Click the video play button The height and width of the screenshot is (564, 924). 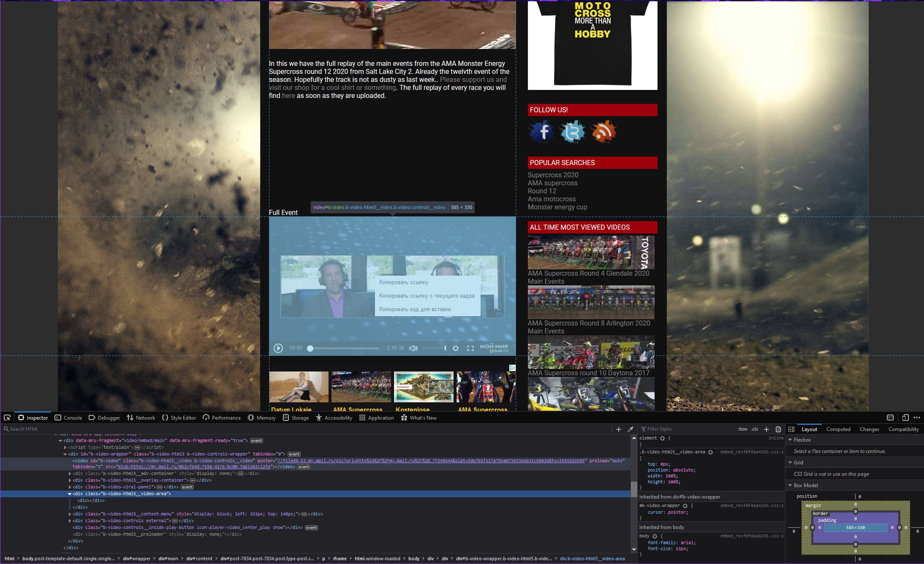278,348
